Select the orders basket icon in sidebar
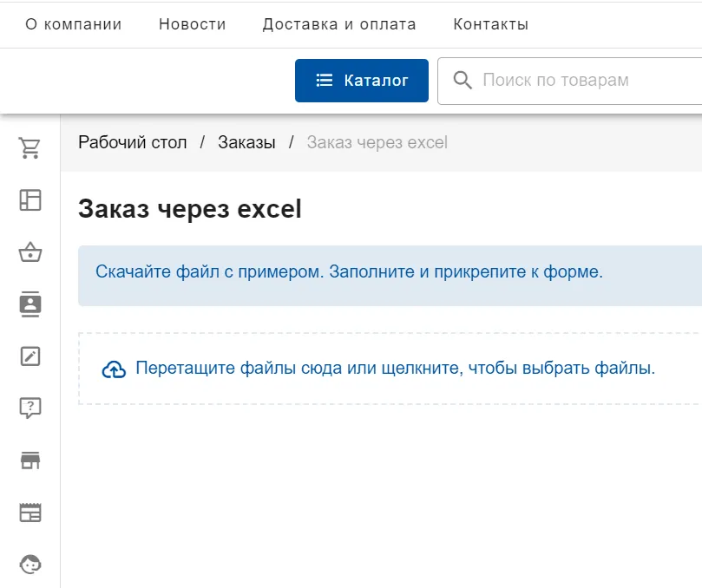The image size is (702, 588). tap(30, 252)
